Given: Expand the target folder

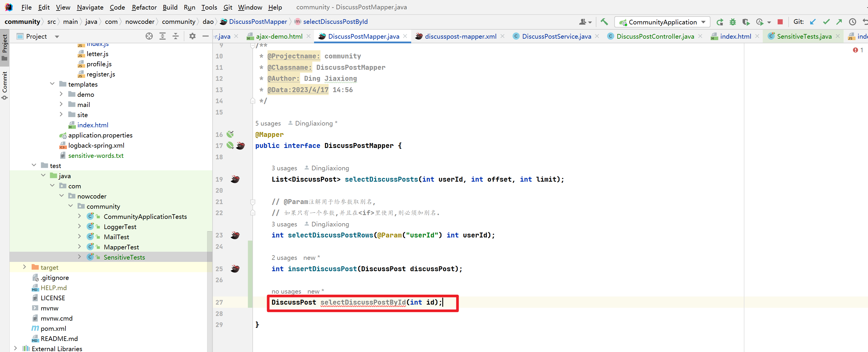Looking at the screenshot, I should [x=25, y=267].
